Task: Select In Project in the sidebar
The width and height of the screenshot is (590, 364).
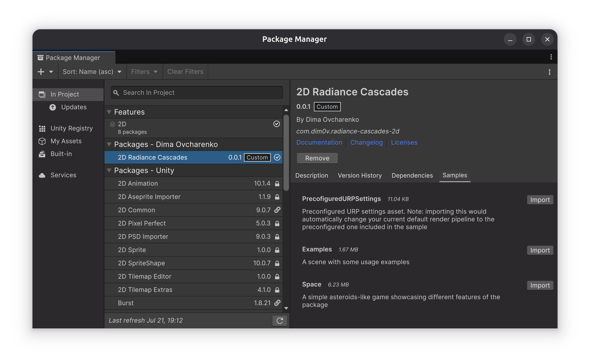Action: (x=68, y=94)
